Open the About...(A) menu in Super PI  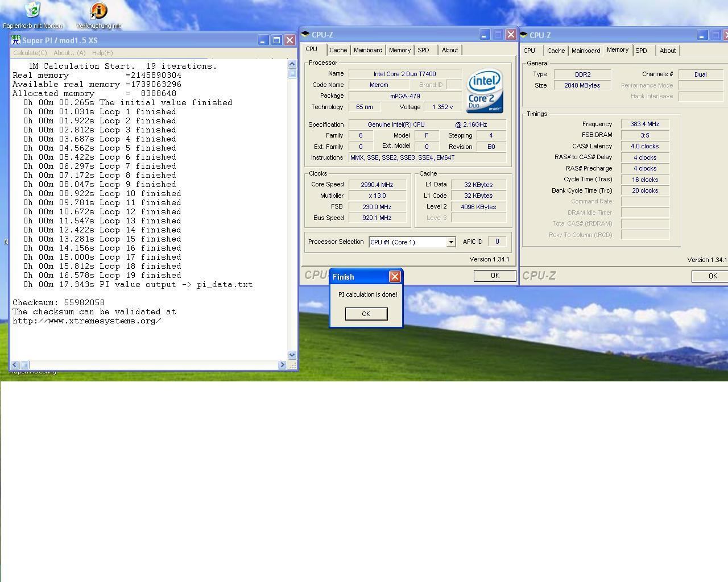[69, 53]
